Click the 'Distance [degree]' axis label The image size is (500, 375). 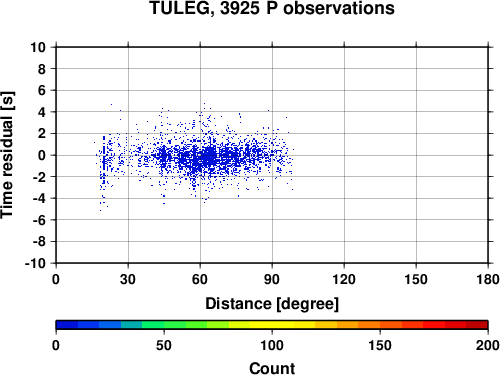point(272,304)
